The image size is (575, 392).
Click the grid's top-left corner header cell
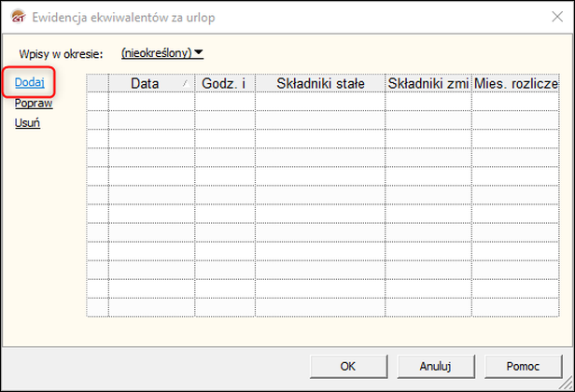97,83
